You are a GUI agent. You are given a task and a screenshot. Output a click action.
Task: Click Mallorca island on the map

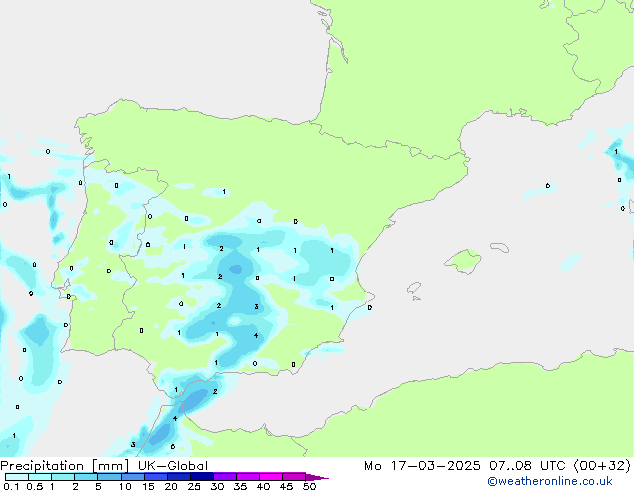[464, 261]
